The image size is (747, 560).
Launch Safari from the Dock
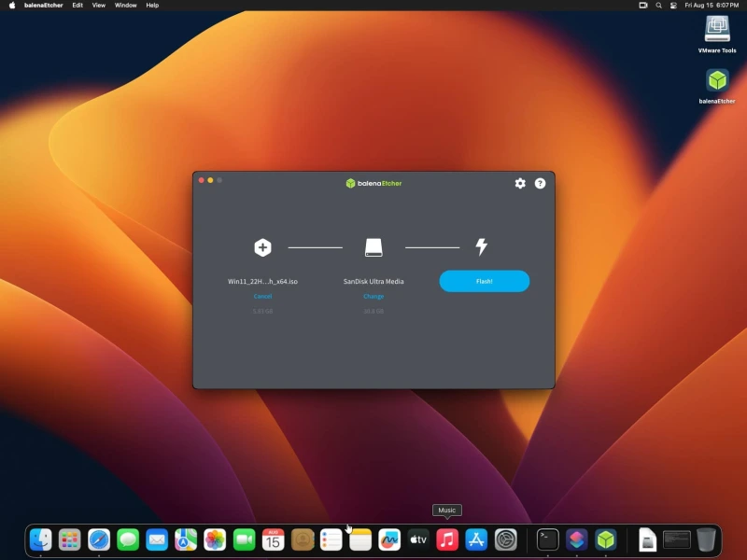99,540
